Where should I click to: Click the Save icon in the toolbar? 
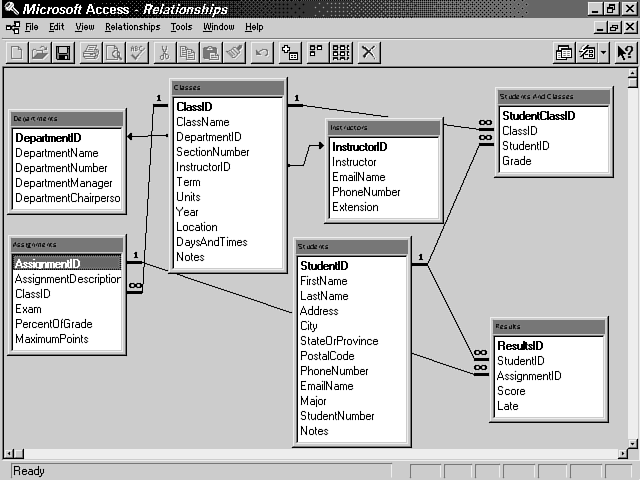[62, 52]
